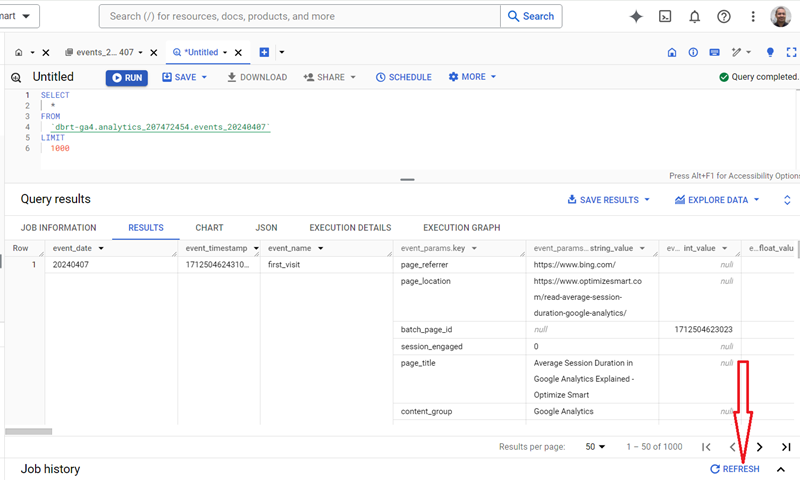Open event_timestamp column menu arrow

click(x=256, y=248)
